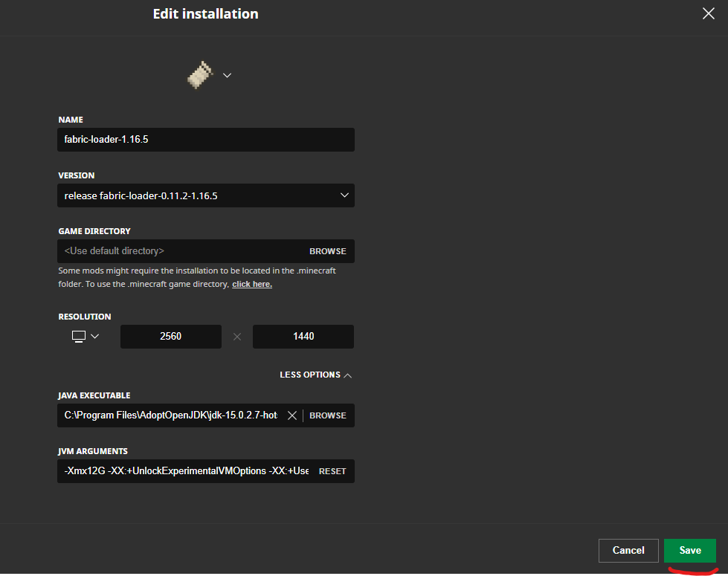Open the installation icon chooser chevron
728x576 pixels.
pyautogui.click(x=227, y=75)
